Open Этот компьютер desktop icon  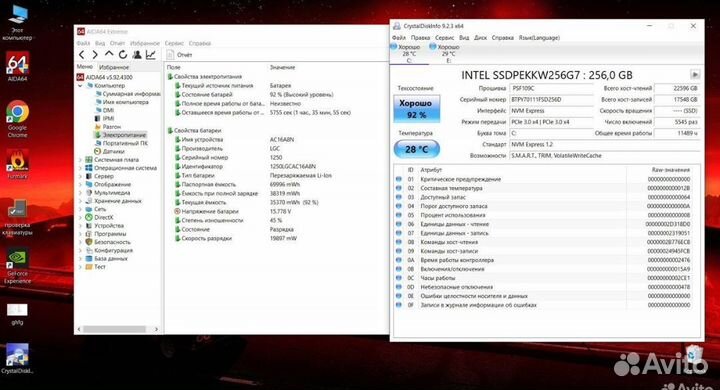pyautogui.click(x=17, y=15)
